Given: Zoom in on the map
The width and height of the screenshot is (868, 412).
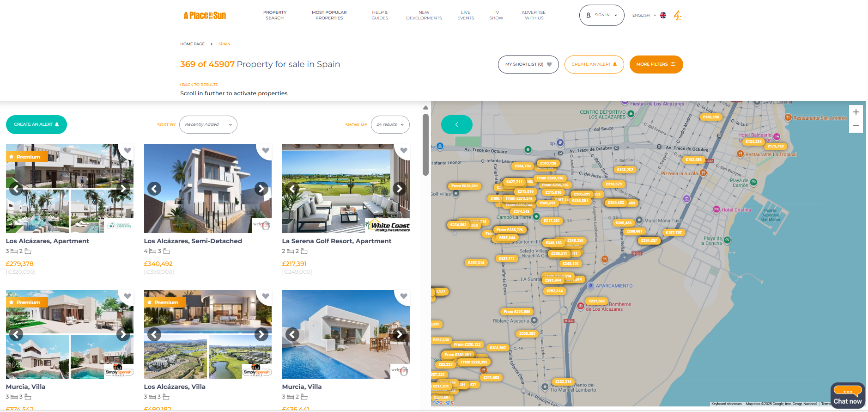Looking at the screenshot, I should click(x=856, y=112).
